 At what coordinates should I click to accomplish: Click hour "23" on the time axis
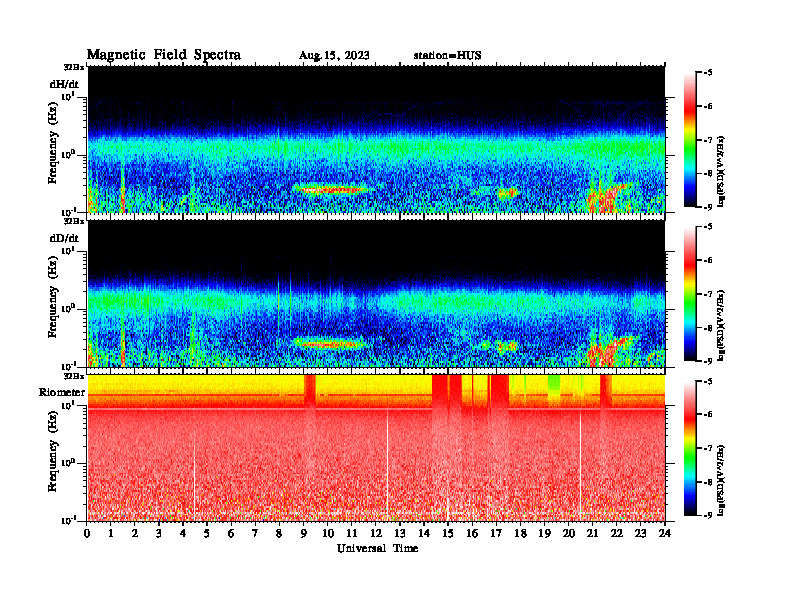pos(640,533)
